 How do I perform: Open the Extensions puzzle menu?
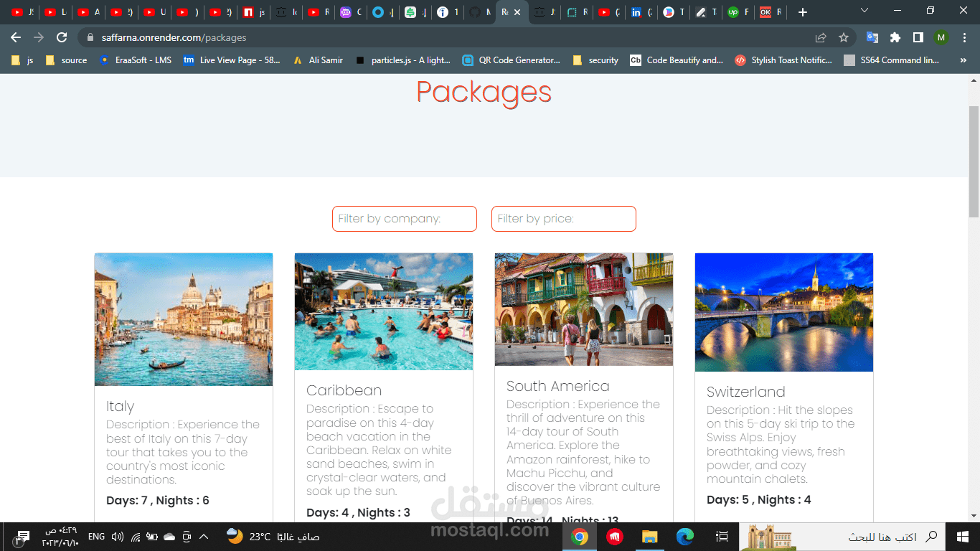click(895, 37)
